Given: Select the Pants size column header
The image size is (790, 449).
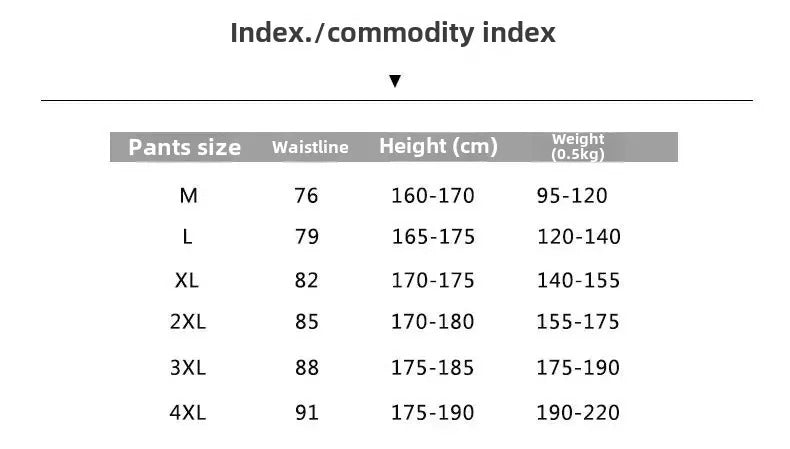Looking at the screenshot, I should [x=185, y=147].
